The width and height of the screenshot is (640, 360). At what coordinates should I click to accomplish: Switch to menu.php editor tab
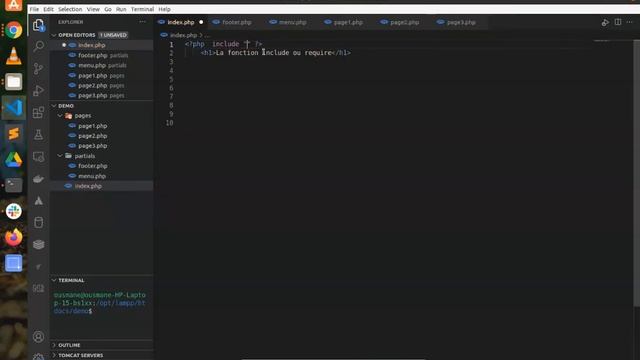292,22
